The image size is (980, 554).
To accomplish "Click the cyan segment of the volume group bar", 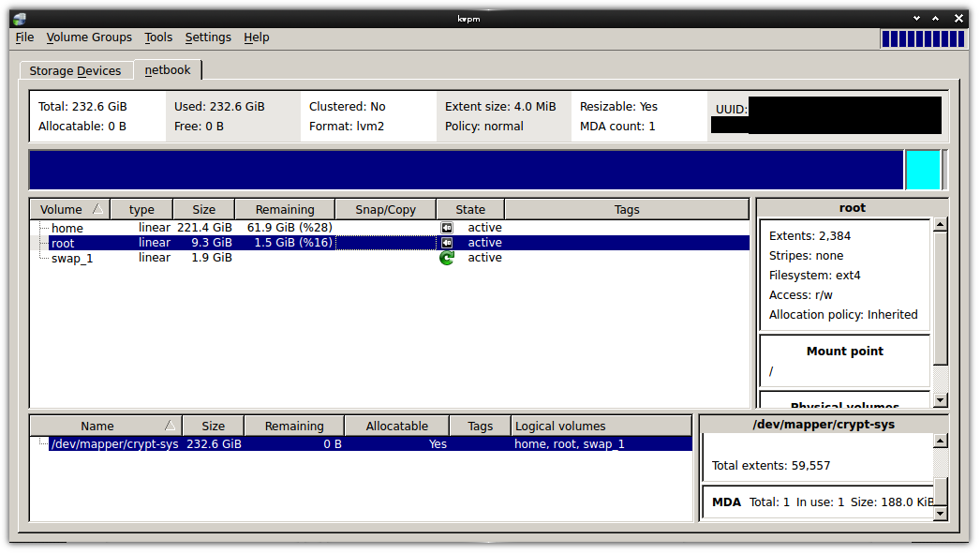I will click(923, 170).
